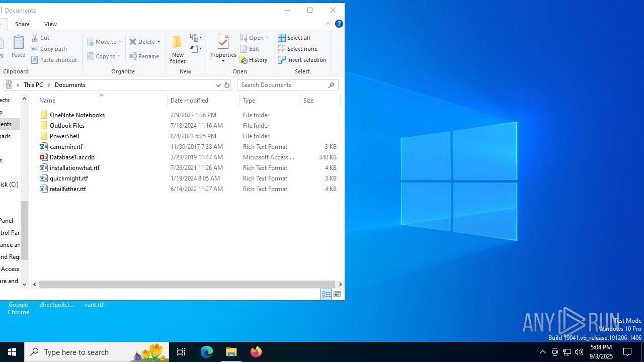The width and height of the screenshot is (644, 362).
Task: Sort by Date modified column header
Action: 204,101
